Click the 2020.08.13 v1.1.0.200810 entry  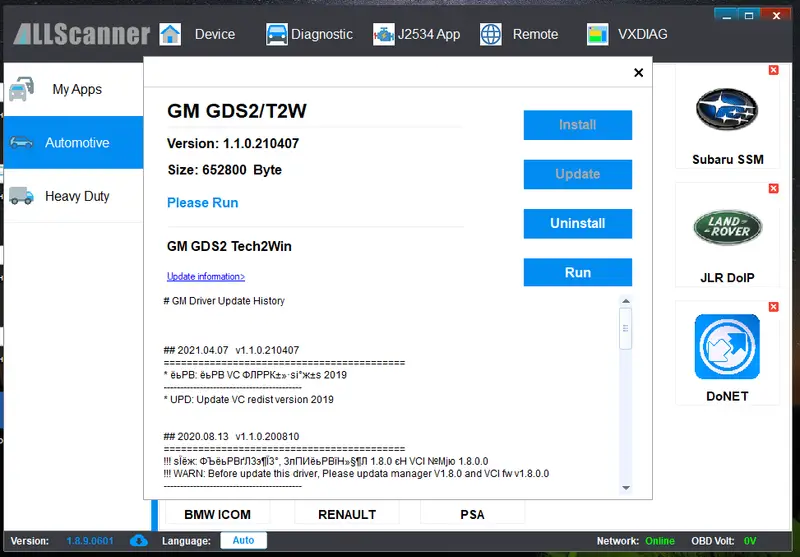pos(231,437)
